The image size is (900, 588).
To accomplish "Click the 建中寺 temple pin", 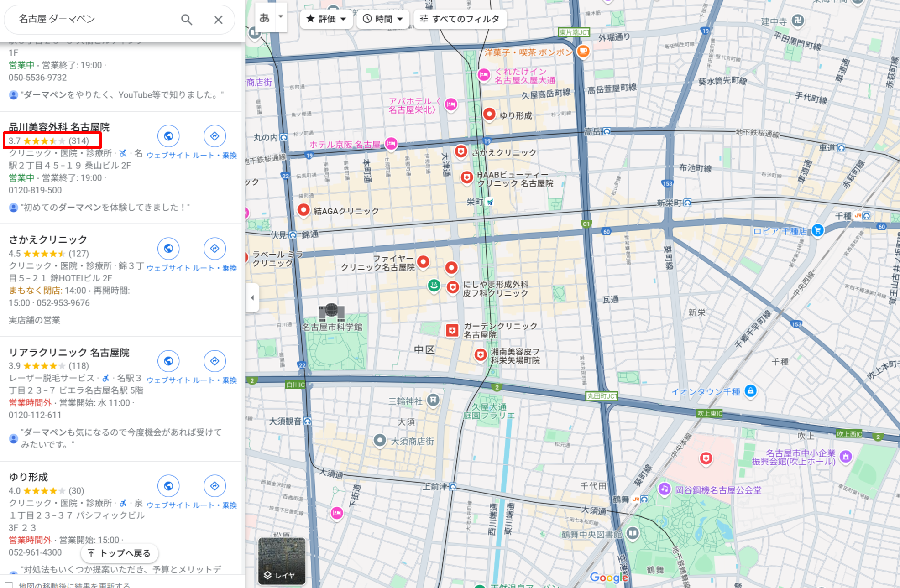I will click(x=797, y=20).
